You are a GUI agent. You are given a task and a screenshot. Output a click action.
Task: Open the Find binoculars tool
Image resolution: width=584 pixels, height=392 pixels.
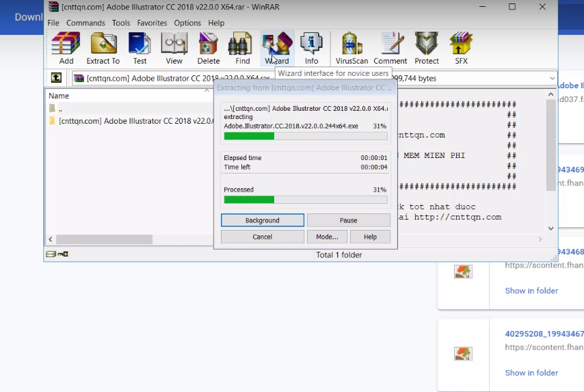(243, 49)
